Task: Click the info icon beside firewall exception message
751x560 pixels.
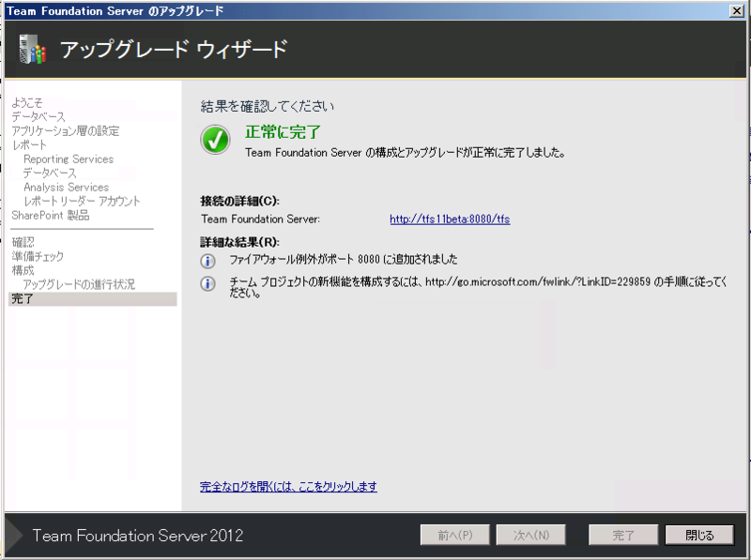Action: (207, 261)
